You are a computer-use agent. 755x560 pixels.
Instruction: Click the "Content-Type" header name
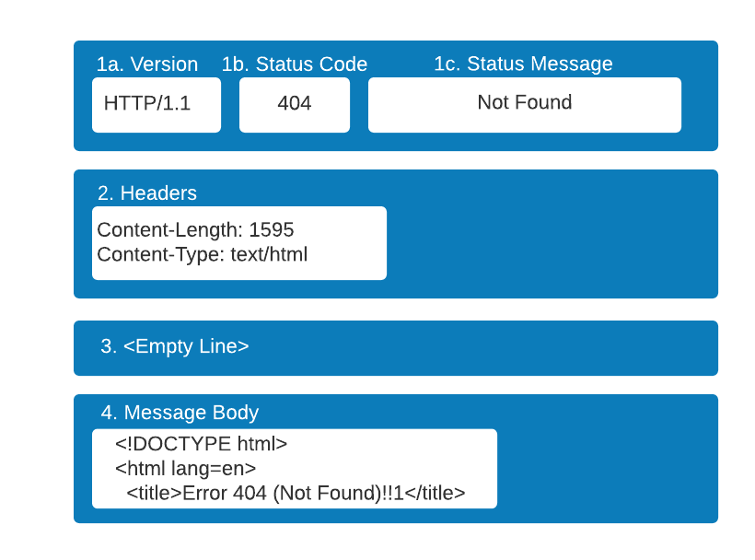158,254
